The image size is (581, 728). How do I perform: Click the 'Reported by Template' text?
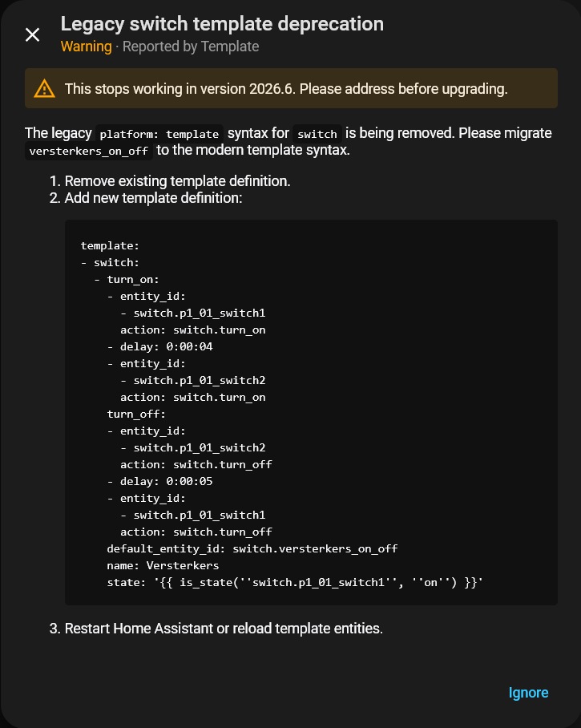(x=189, y=47)
